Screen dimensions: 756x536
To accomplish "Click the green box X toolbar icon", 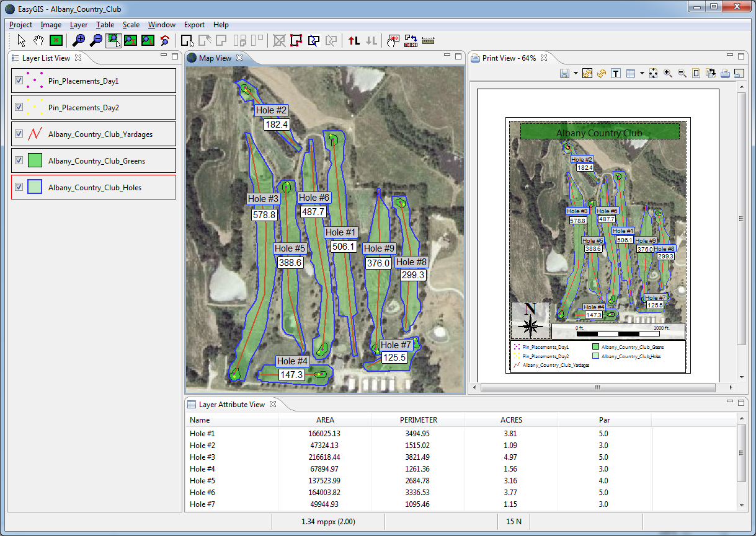I will (x=56, y=41).
